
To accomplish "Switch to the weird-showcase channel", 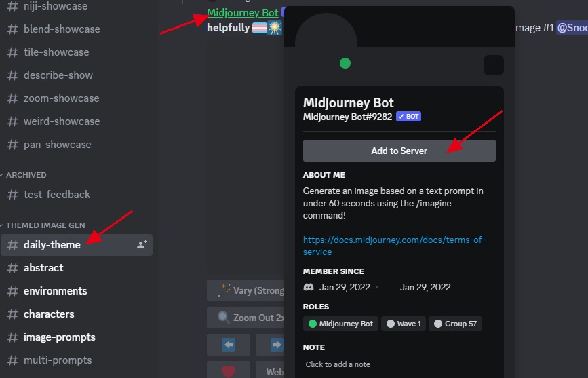I will point(61,121).
